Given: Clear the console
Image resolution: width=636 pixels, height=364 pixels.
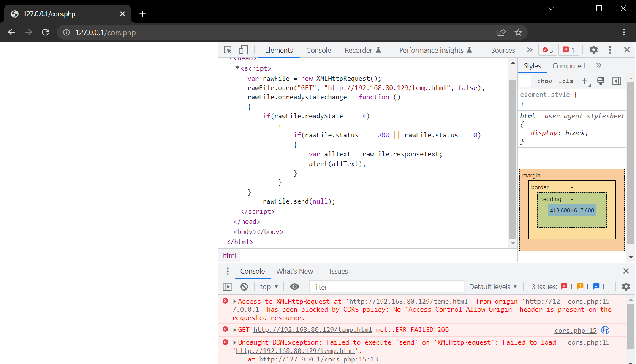Looking at the screenshot, I should pyautogui.click(x=244, y=287).
